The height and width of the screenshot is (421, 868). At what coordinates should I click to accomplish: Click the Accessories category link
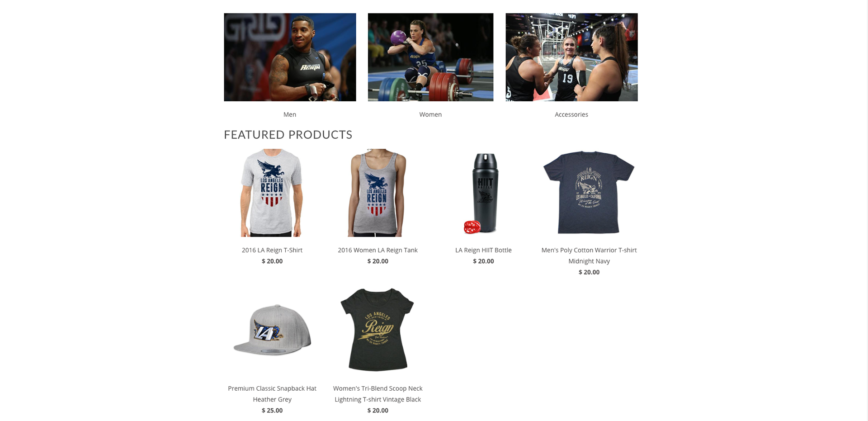click(x=571, y=114)
